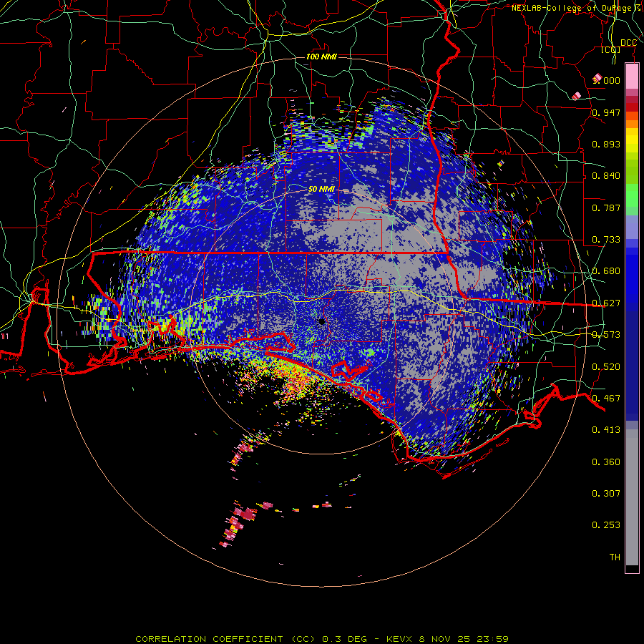The width and height of the screenshot is (644, 644).
Task: Click the "TH" threshold label
Action: click(x=615, y=557)
